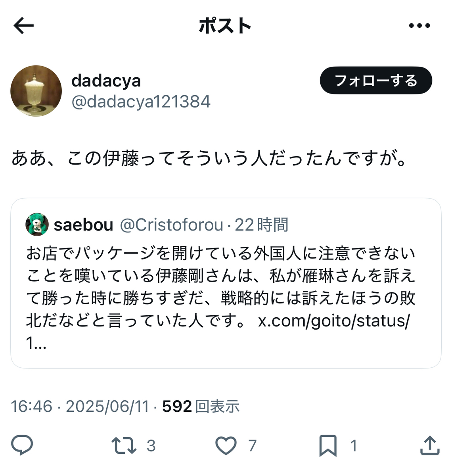This screenshot has width=452, height=476.
Task: Open saebou's green bear avatar
Action: pyautogui.click(x=37, y=225)
